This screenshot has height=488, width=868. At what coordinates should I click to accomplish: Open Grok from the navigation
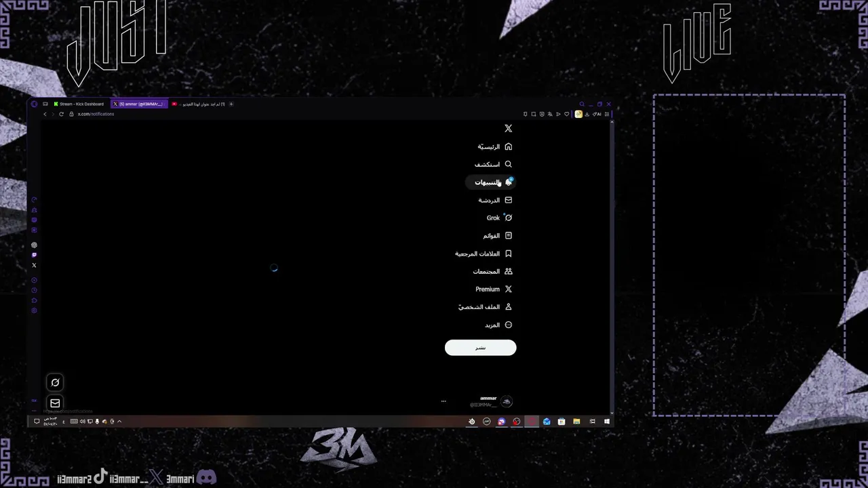499,218
